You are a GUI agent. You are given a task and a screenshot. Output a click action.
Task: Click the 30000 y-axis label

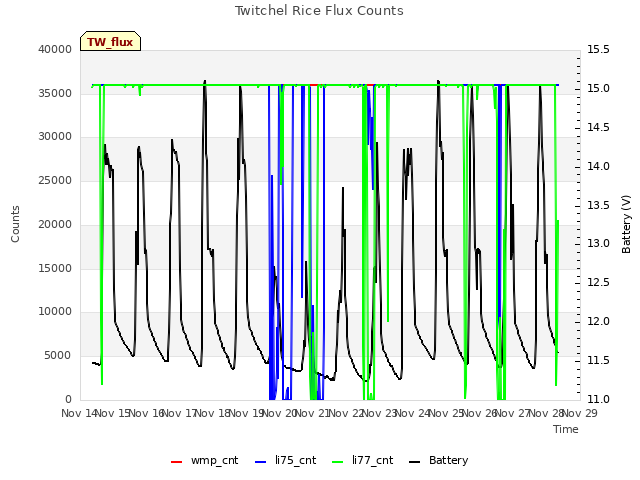pyautogui.click(x=55, y=137)
